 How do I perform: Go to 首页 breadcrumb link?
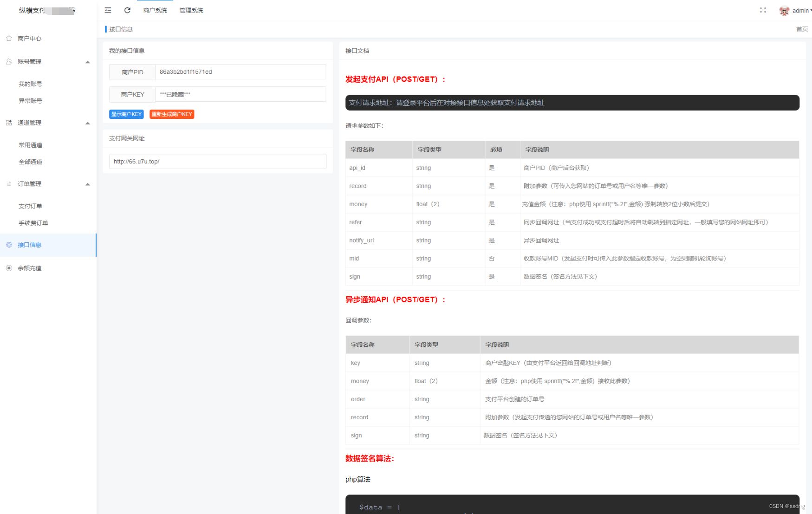[802, 29]
